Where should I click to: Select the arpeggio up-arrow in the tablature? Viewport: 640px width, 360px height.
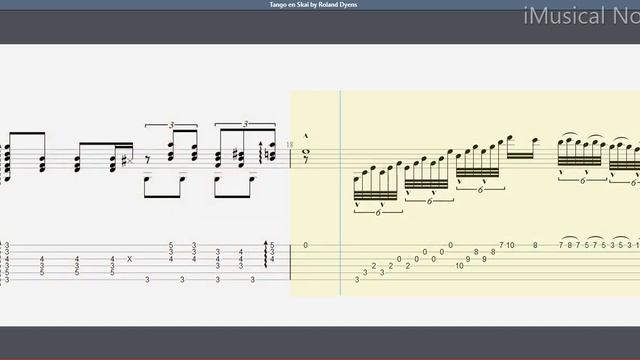point(266,254)
